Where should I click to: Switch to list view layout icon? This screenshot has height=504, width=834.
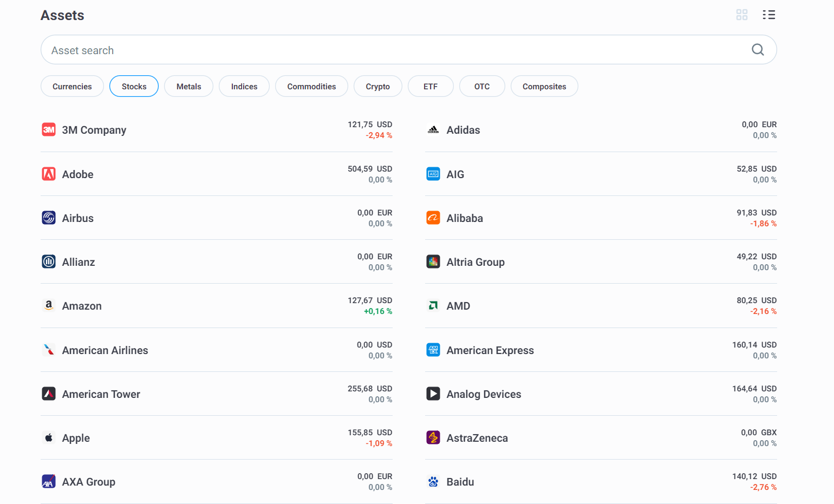tap(769, 15)
